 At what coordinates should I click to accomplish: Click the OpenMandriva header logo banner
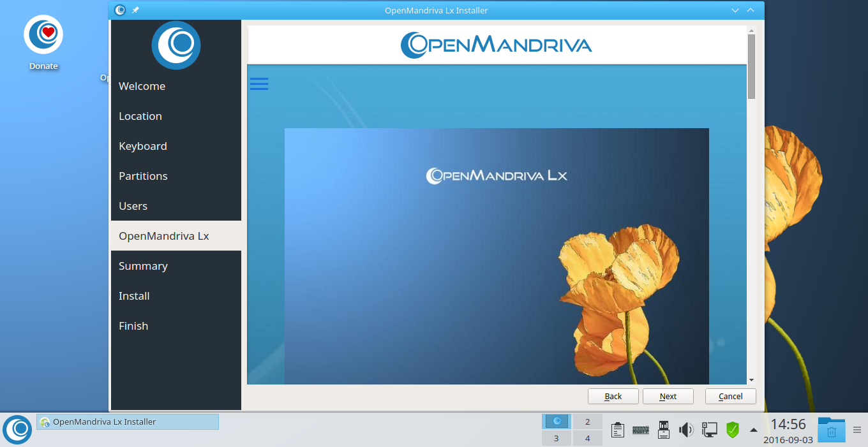pyautogui.click(x=497, y=45)
